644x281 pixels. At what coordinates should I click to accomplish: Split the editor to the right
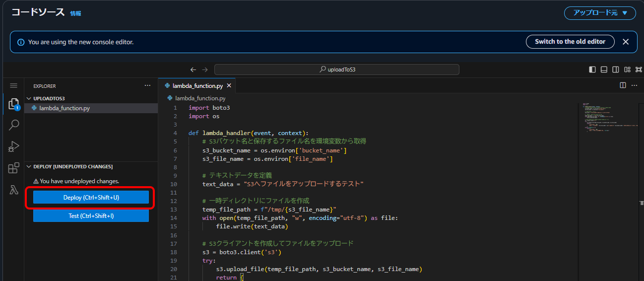623,85
